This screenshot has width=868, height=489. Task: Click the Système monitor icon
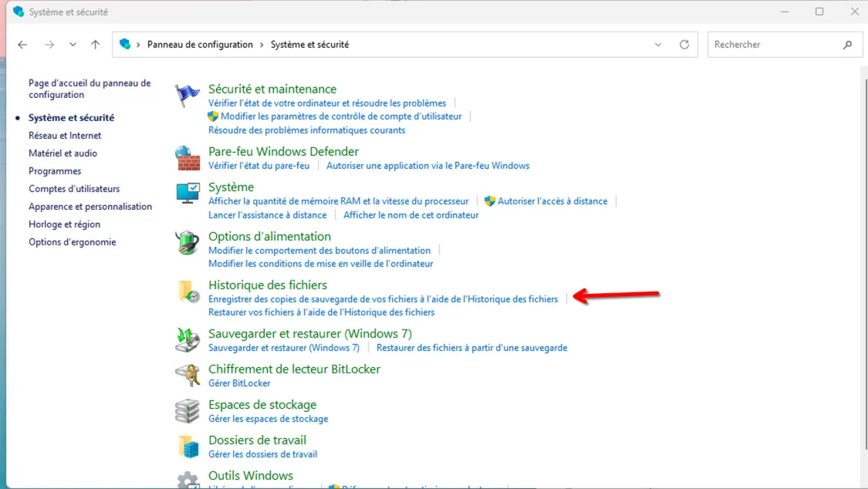tap(187, 193)
